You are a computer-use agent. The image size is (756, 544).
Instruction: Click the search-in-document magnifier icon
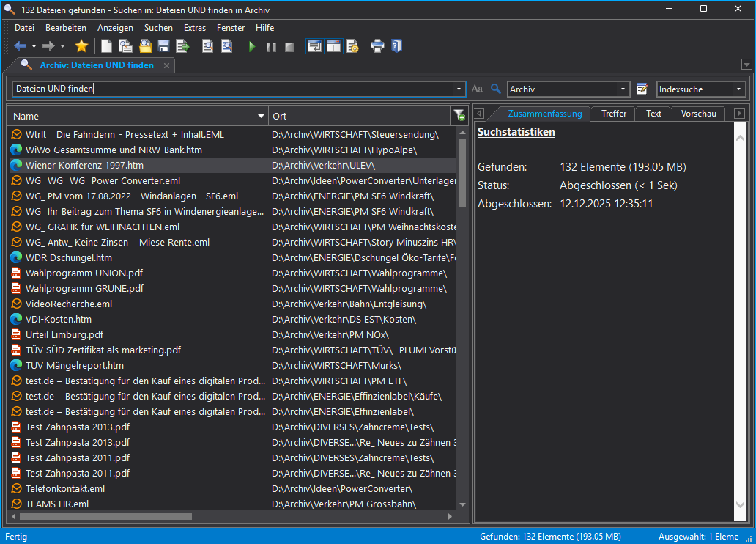(208, 46)
